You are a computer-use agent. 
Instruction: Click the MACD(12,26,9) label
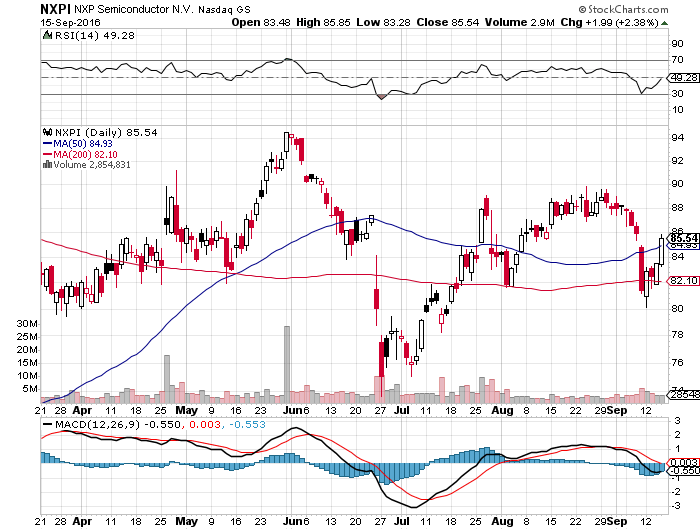pos(97,424)
